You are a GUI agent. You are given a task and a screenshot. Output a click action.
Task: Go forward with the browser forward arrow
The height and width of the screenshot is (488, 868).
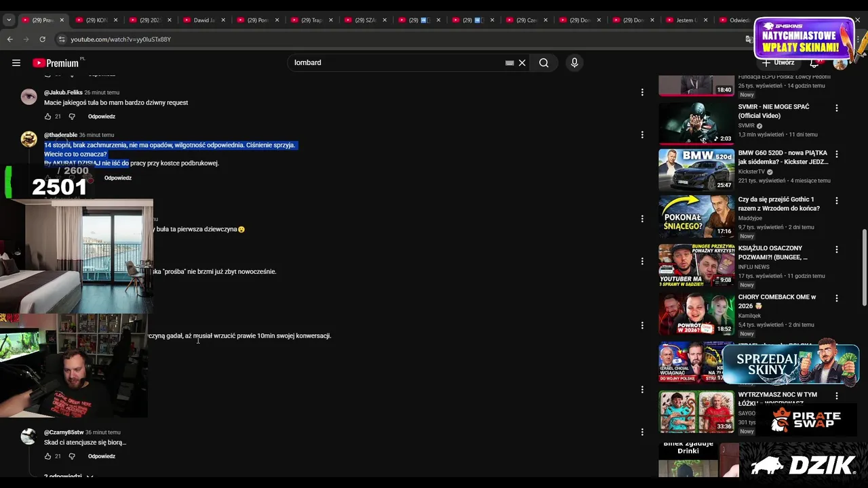click(26, 39)
